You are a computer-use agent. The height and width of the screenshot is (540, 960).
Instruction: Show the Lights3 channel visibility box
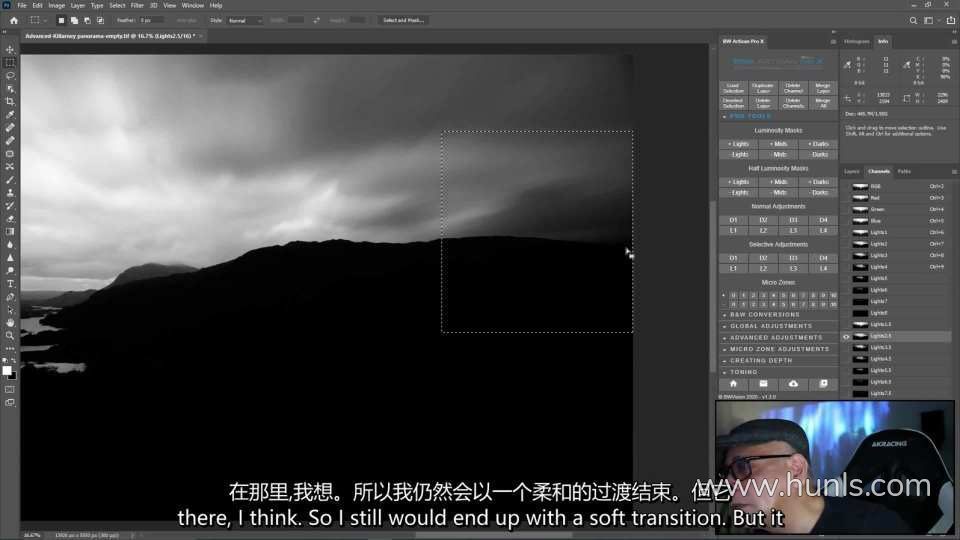pyautogui.click(x=846, y=255)
